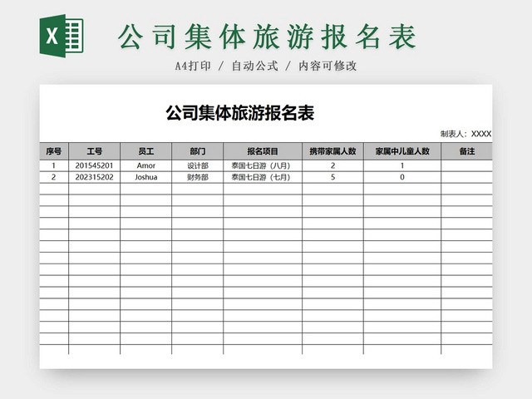532x399 pixels.
Task: Click the subtitle text 内容可修改
Action: point(328,66)
